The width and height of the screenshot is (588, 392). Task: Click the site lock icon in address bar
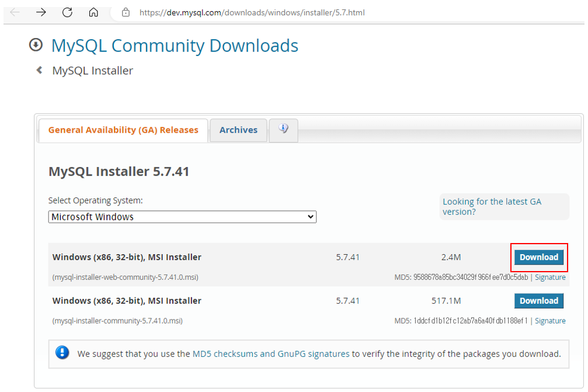pos(126,12)
